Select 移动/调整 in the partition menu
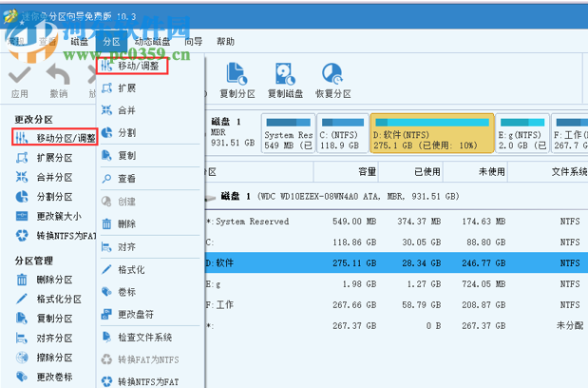 tap(132, 66)
